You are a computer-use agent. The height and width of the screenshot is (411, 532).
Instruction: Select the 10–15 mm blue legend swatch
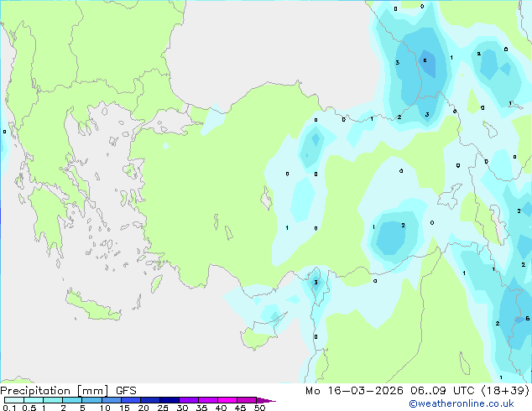112,400
